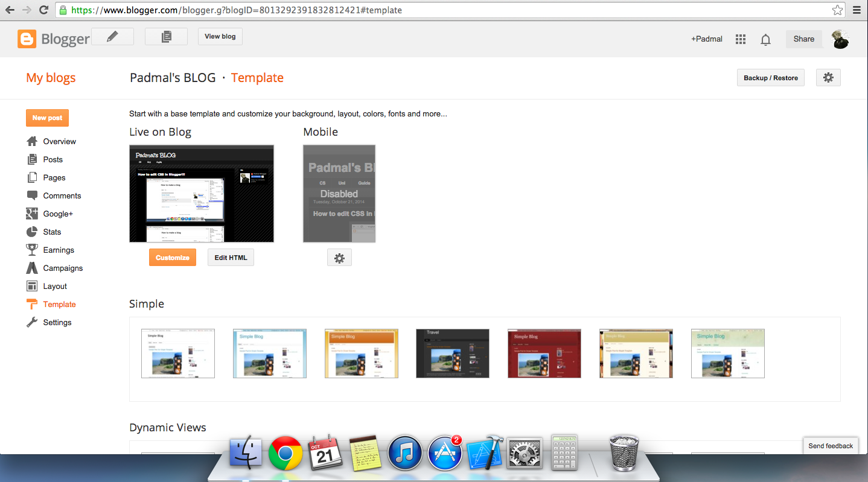
Task: Click the Pages icon in sidebar
Action: (32, 177)
